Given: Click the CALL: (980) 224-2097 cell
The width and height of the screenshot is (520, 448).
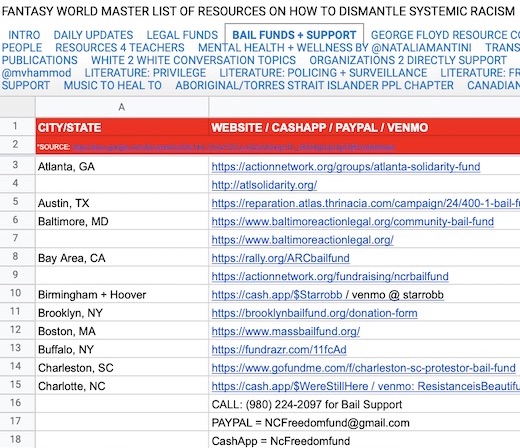Looking at the screenshot, I should [x=365, y=404].
